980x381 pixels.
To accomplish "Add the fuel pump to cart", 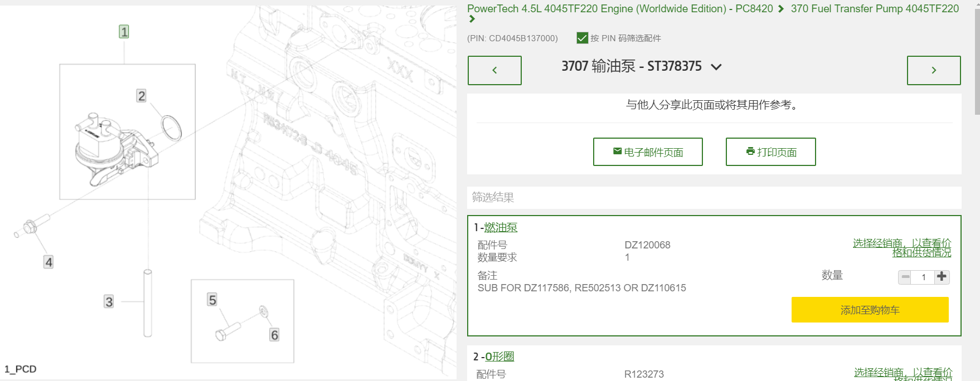I will pyautogui.click(x=870, y=310).
